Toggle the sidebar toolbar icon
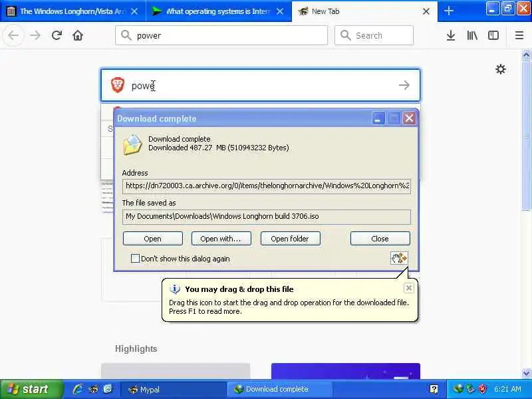532x399 pixels. pos(493,35)
